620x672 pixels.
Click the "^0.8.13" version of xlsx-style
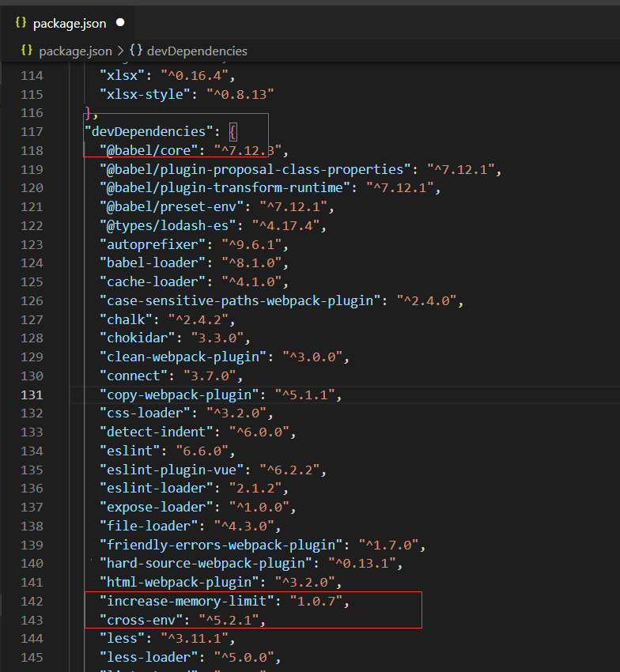click(240, 94)
